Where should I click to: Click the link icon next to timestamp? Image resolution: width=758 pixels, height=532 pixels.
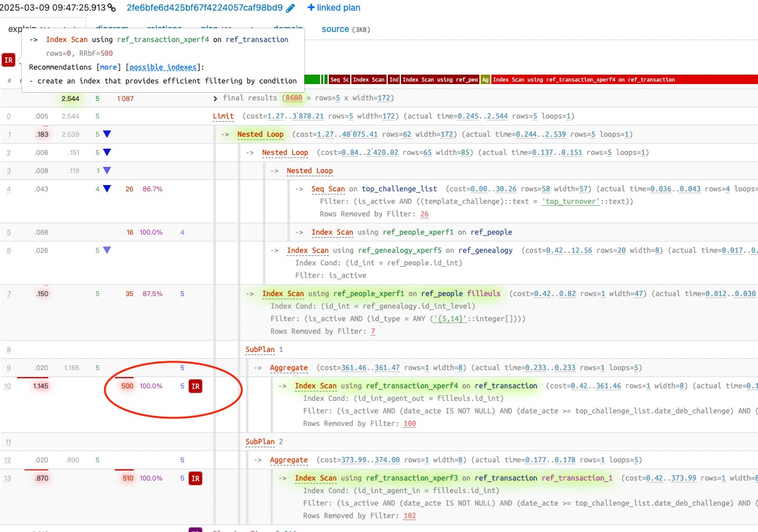(112, 8)
